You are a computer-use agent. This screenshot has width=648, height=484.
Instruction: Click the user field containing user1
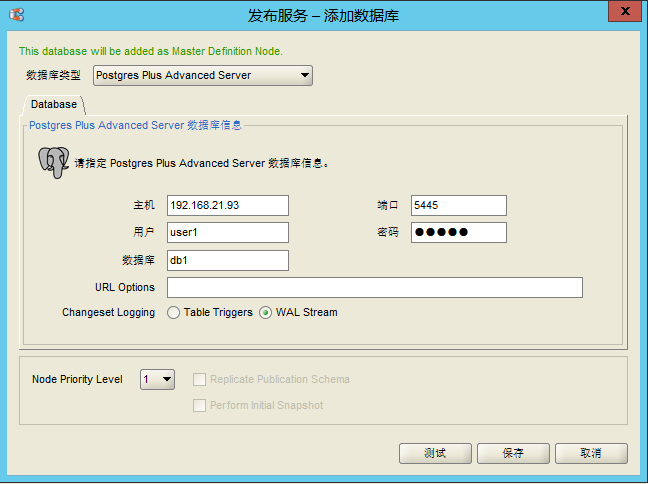[x=228, y=233]
